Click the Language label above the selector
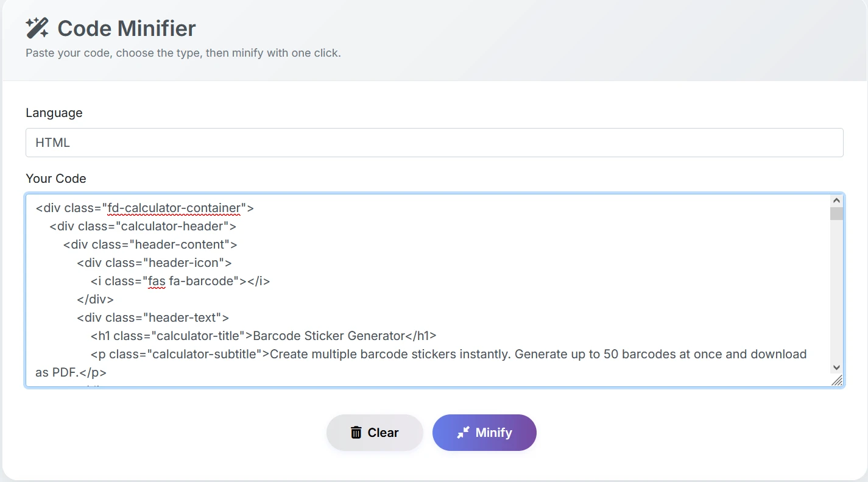This screenshot has height=482, width=868. coord(54,113)
